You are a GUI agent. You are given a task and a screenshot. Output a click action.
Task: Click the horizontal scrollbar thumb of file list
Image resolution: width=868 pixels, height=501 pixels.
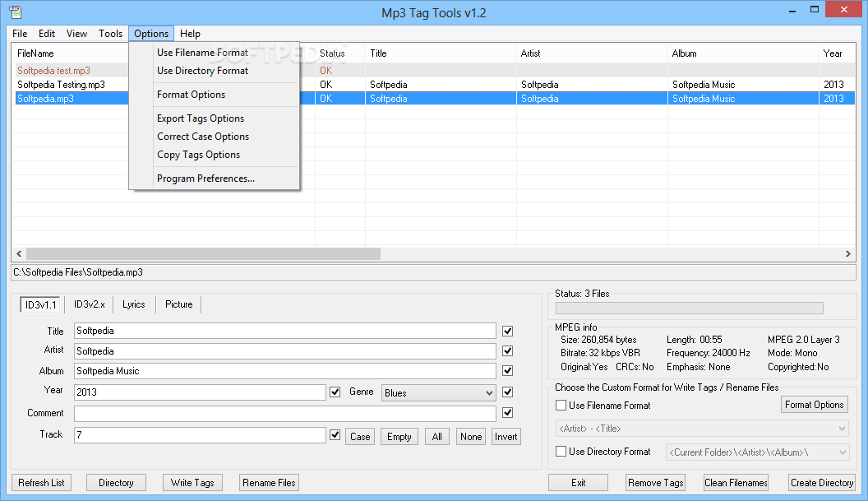pyautogui.click(x=203, y=254)
